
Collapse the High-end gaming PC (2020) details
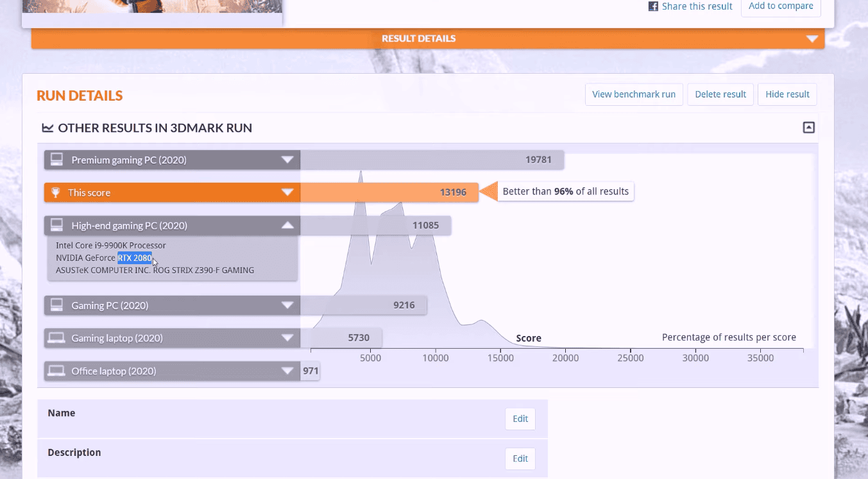tap(287, 226)
